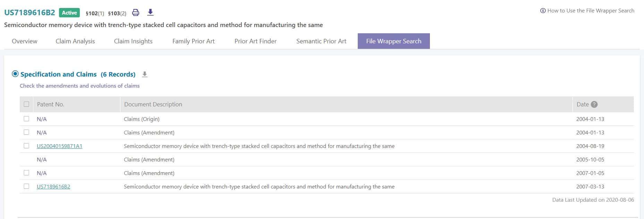The image size is (644, 219).
Task: Open the Date column help tooltip icon
Action: click(x=594, y=104)
